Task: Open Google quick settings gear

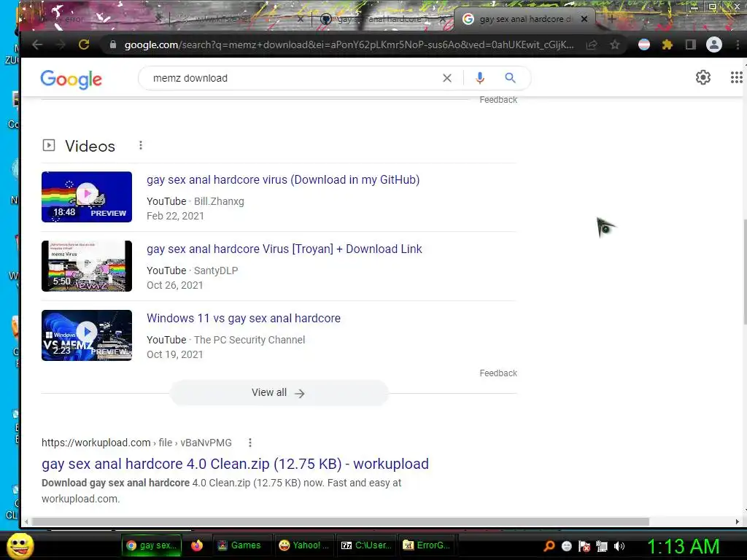Action: (x=703, y=77)
